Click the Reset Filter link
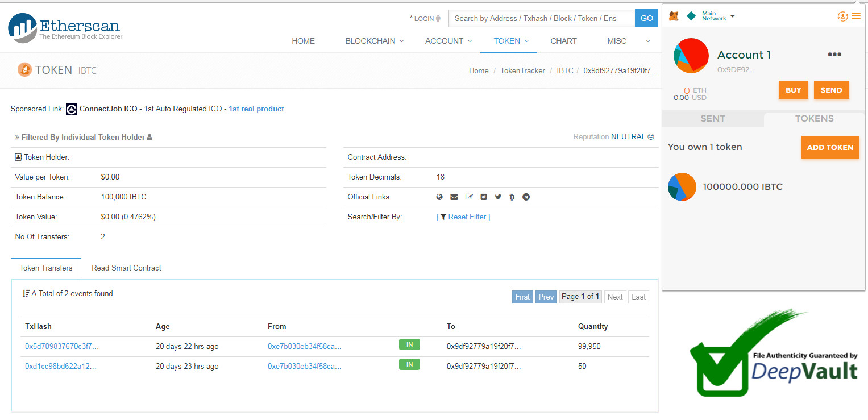 click(467, 217)
